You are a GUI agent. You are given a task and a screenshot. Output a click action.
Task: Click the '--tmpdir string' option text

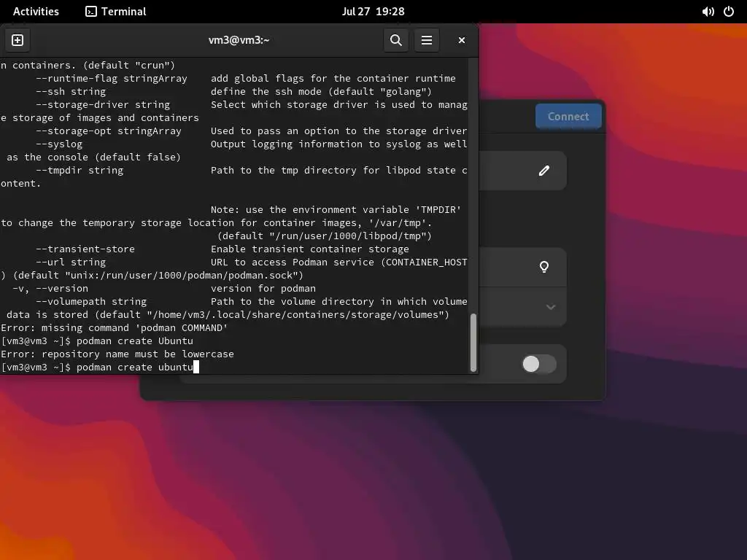pos(80,170)
